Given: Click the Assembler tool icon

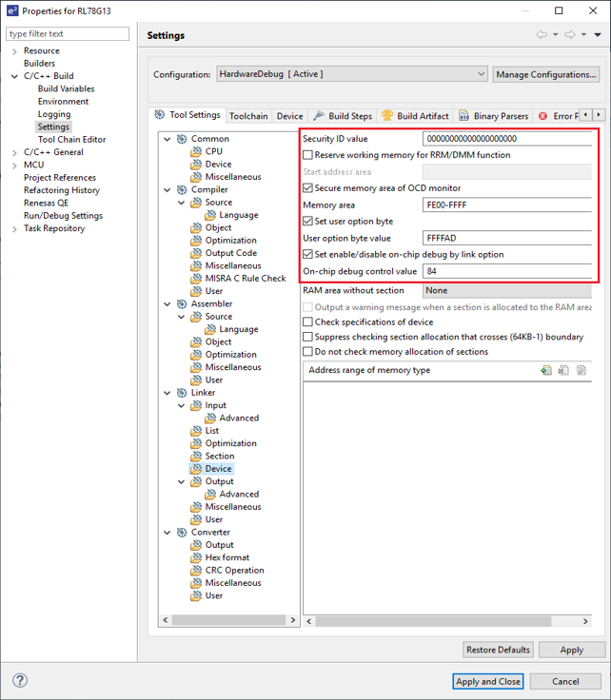Looking at the screenshot, I should [x=182, y=304].
